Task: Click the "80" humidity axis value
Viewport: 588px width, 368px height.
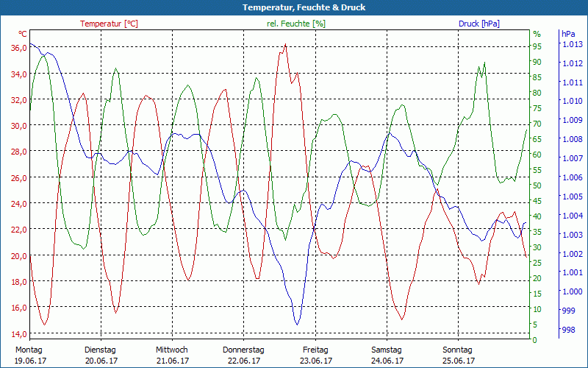Action: coord(537,93)
